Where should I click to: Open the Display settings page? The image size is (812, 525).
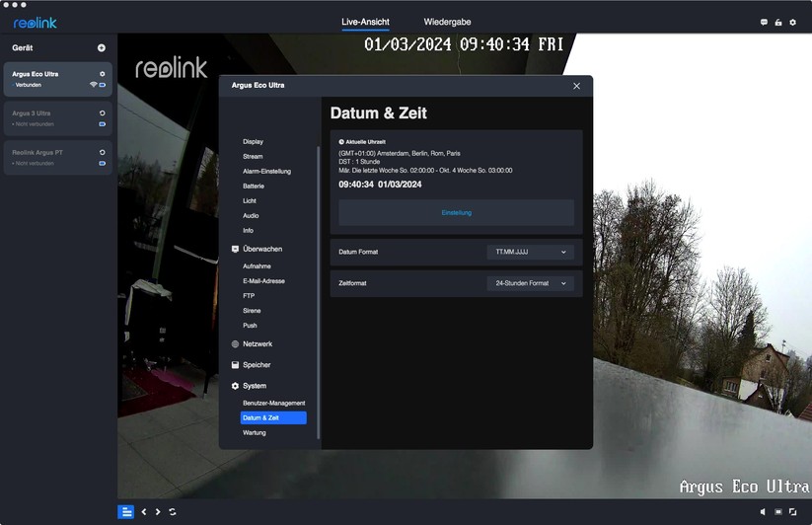click(253, 141)
